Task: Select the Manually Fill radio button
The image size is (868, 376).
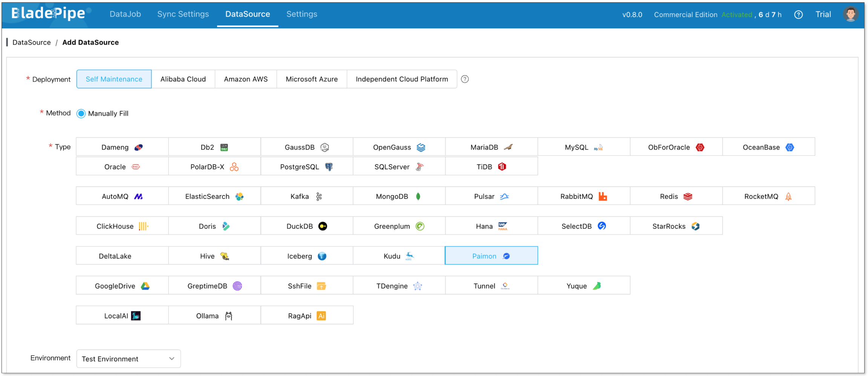Action: (x=81, y=114)
